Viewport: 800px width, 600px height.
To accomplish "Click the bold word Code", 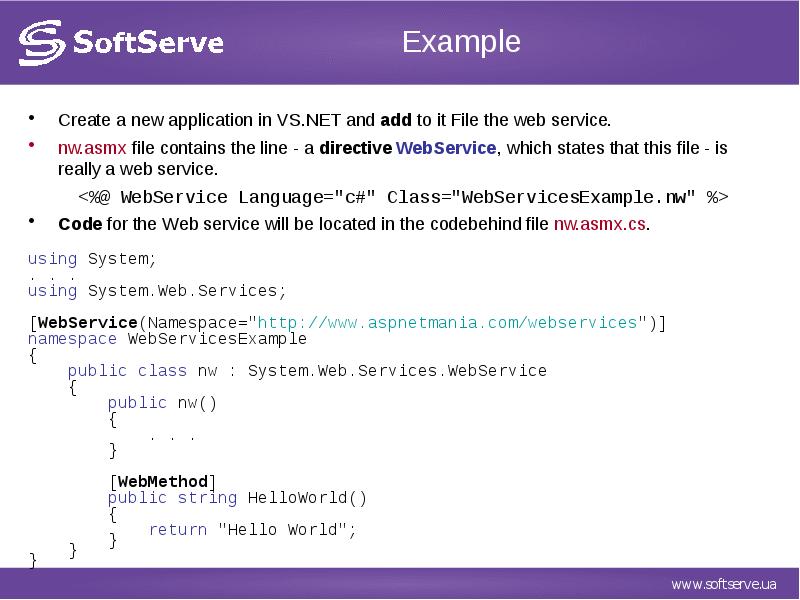I will click(x=79, y=224).
